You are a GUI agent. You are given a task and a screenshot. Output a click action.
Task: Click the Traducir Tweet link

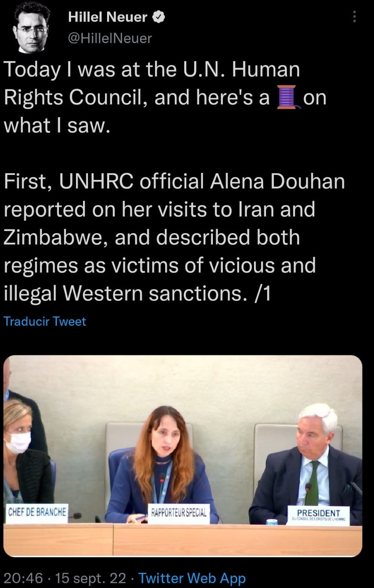pos(45,321)
